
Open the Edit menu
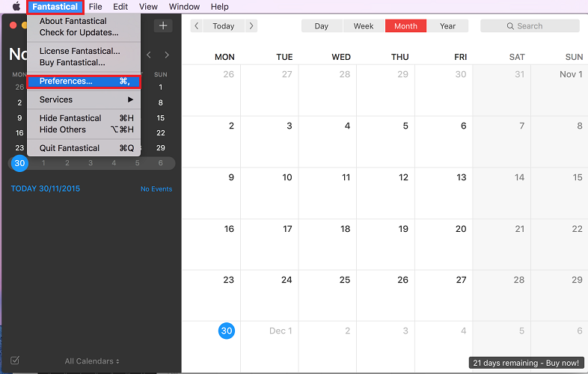120,7
